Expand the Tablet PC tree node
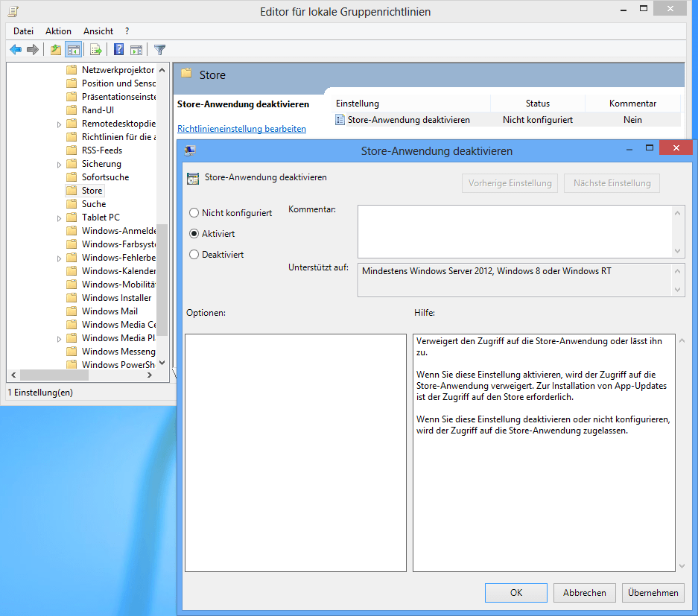This screenshot has width=698, height=616. click(x=59, y=218)
